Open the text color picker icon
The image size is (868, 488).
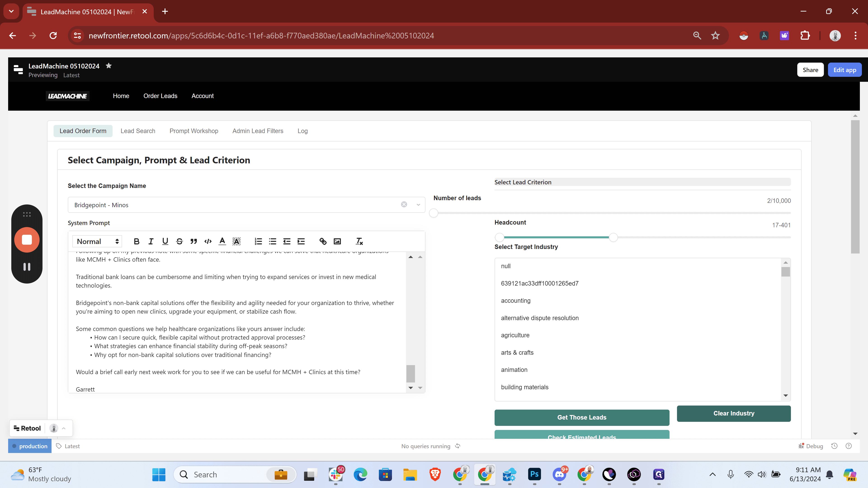click(222, 241)
